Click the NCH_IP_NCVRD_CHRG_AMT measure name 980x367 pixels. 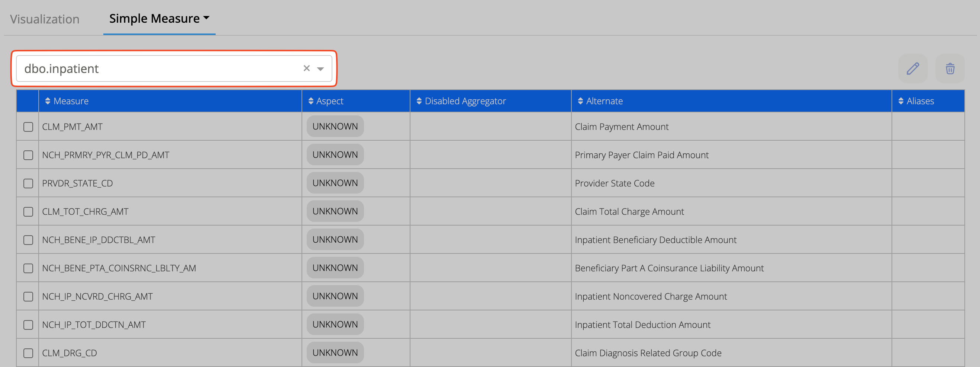[x=97, y=297]
